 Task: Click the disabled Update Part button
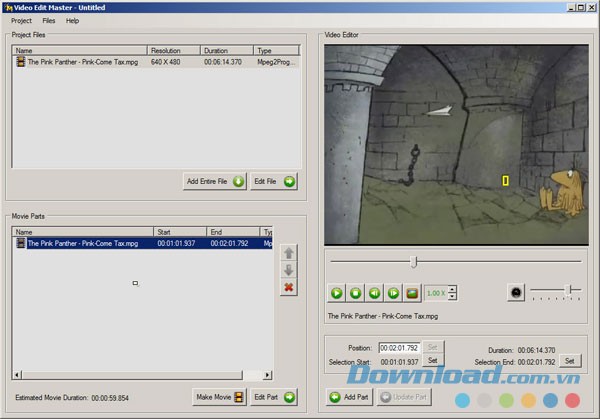point(404,397)
